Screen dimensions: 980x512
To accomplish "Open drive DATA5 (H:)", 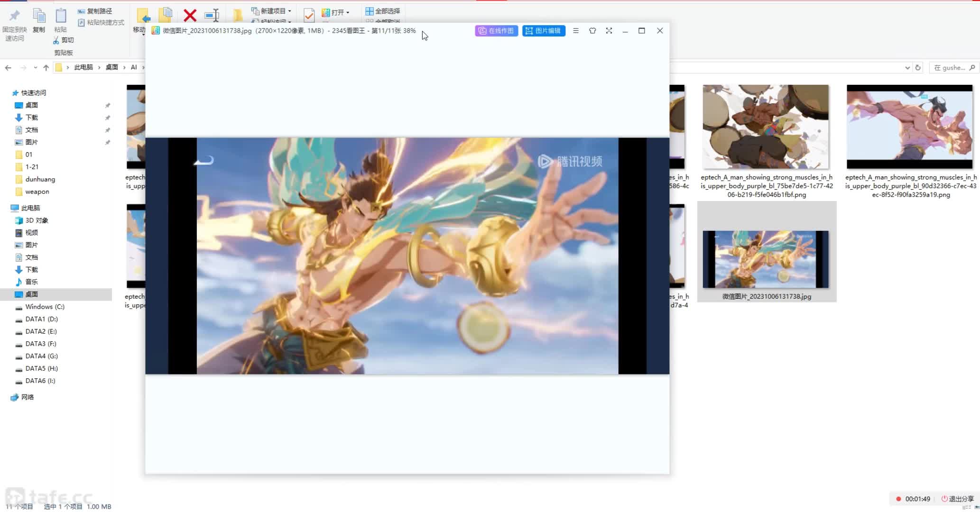I will (41, 368).
